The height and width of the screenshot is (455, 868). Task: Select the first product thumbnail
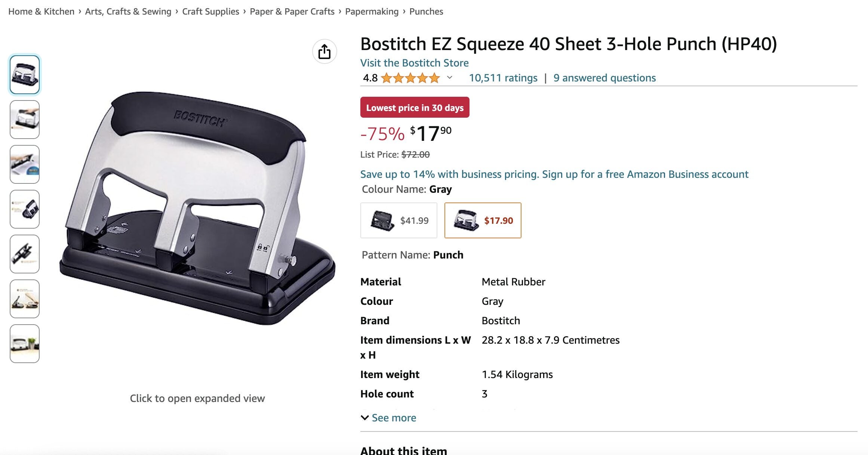25,75
